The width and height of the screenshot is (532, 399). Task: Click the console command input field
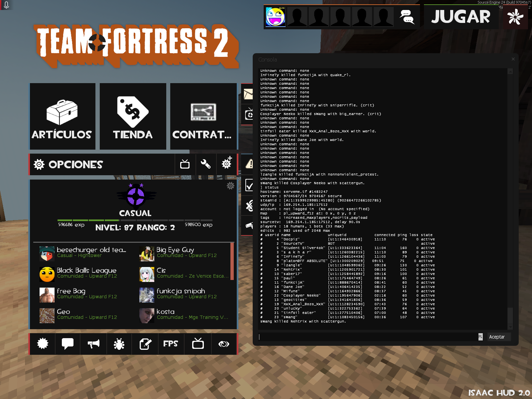(367, 337)
